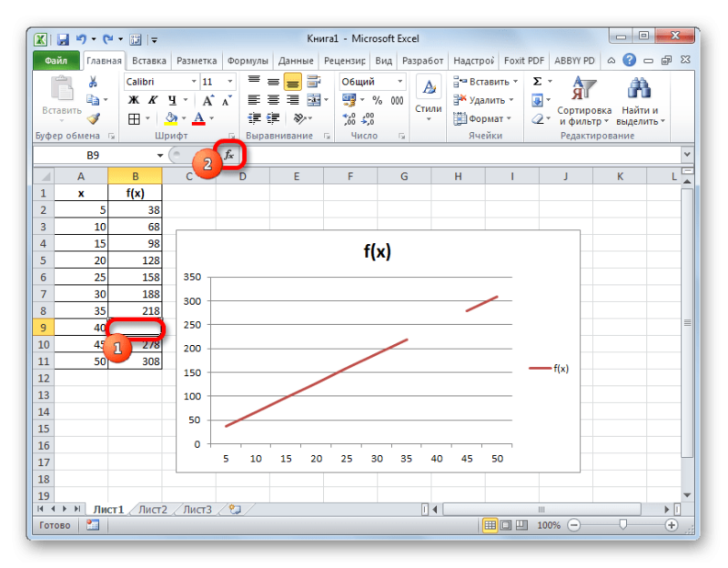Cut selection with scissors icon
The width and height of the screenshot is (728, 568).
pos(93,82)
